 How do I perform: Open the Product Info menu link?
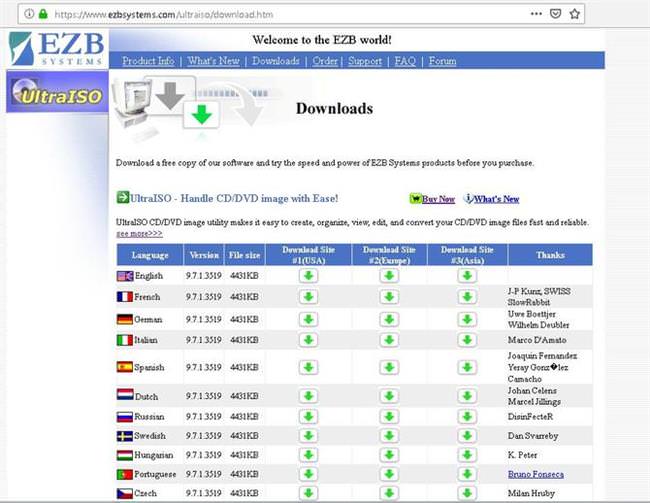pyautogui.click(x=148, y=61)
